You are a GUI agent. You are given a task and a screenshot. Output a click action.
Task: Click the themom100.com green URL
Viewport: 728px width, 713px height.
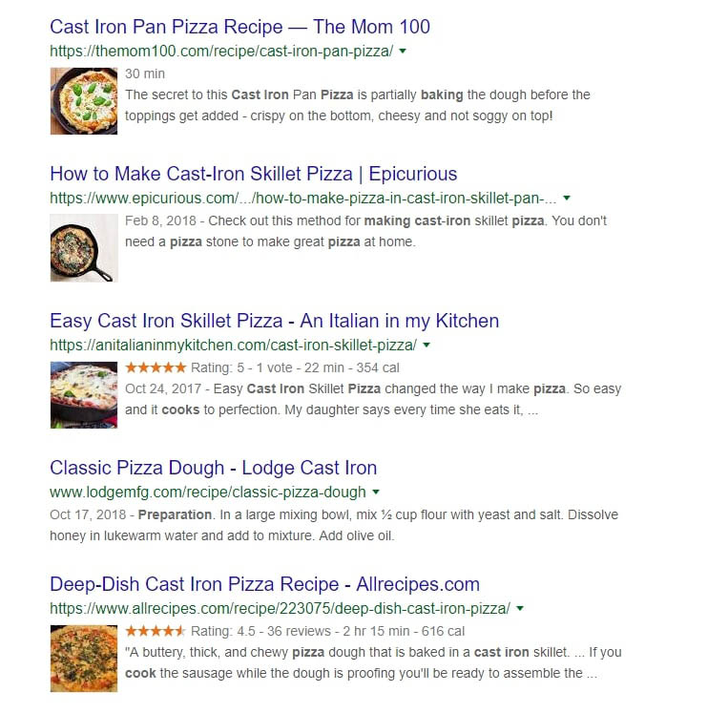coord(221,52)
